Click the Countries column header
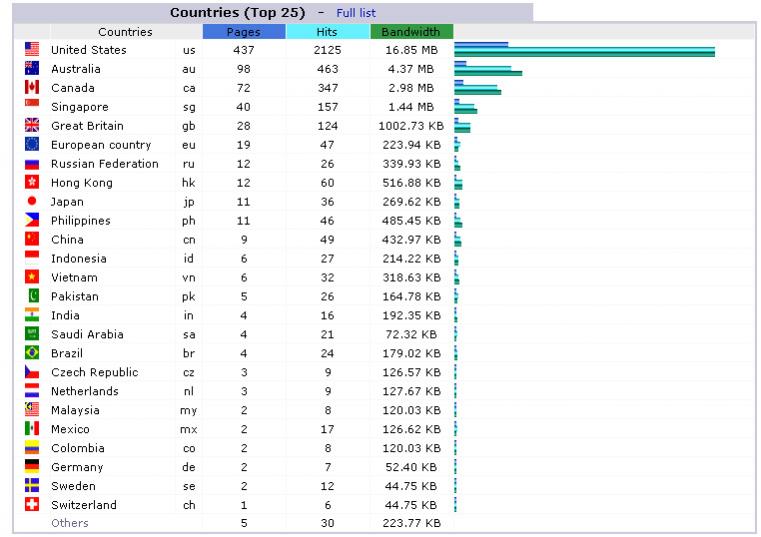The height and width of the screenshot is (537, 761). point(125,32)
